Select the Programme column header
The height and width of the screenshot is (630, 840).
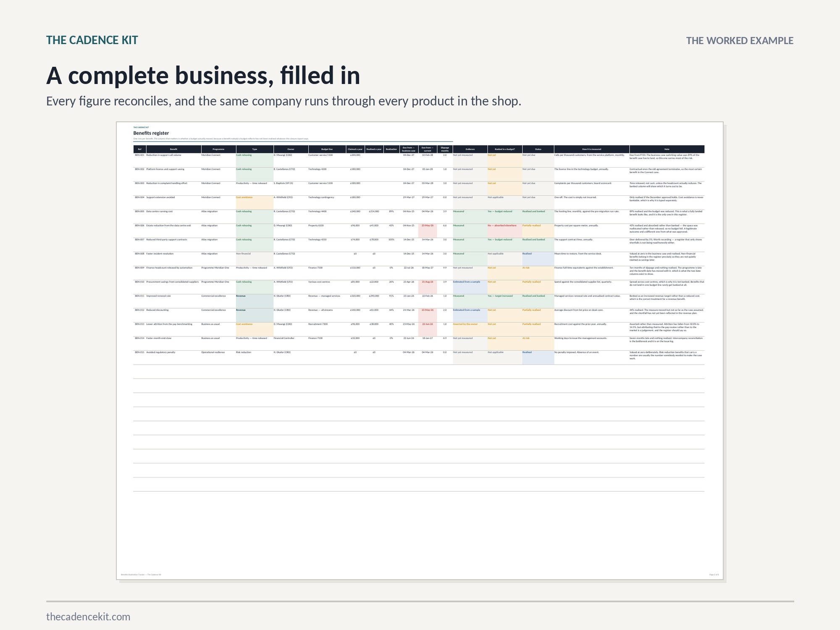[218, 149]
